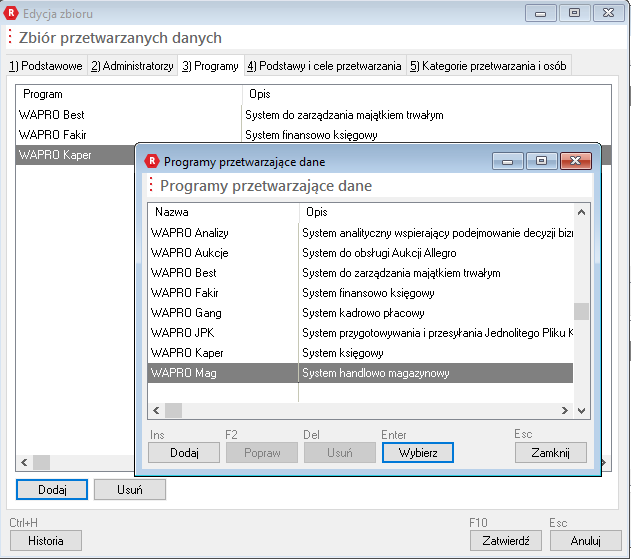The width and height of the screenshot is (631, 559).
Task: Click the disabled Usuń button in dialog
Action: [x=340, y=453]
